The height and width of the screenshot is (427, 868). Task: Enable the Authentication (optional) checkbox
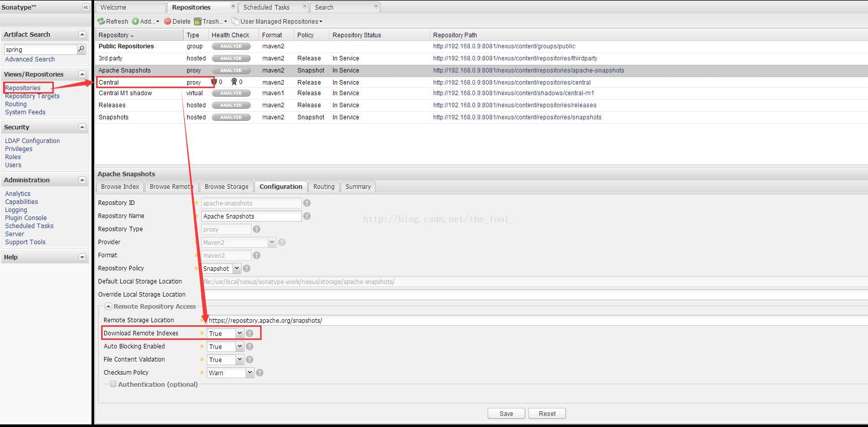tap(113, 384)
